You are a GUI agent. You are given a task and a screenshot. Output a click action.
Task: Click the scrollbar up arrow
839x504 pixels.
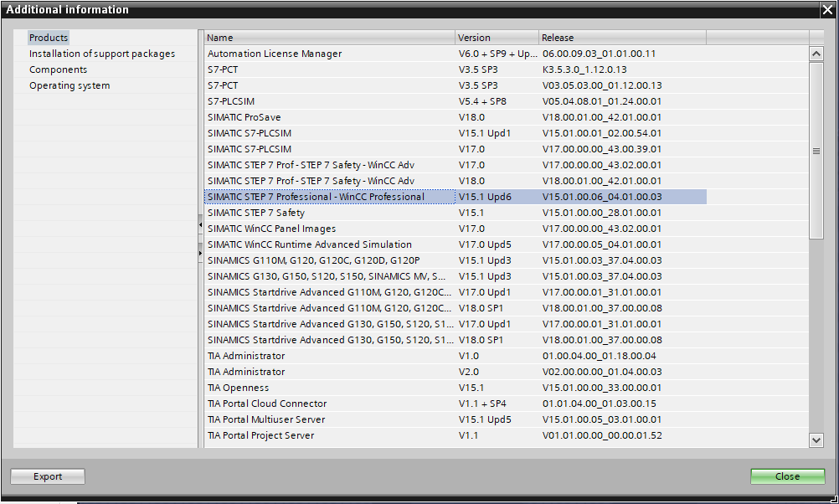[x=816, y=54]
